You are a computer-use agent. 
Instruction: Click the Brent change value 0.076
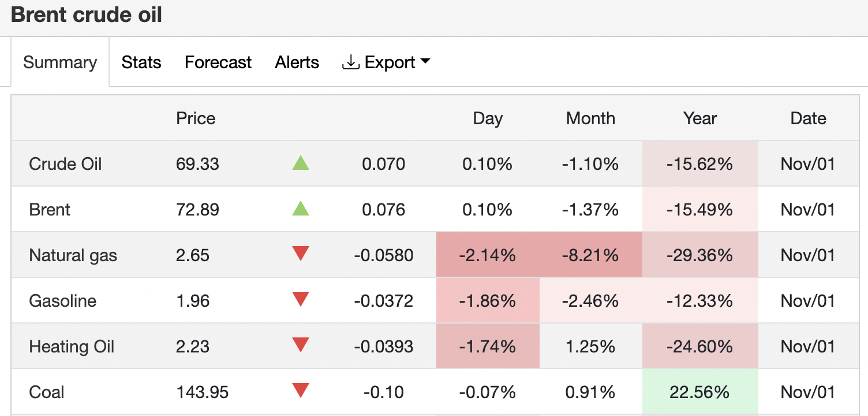coord(384,209)
